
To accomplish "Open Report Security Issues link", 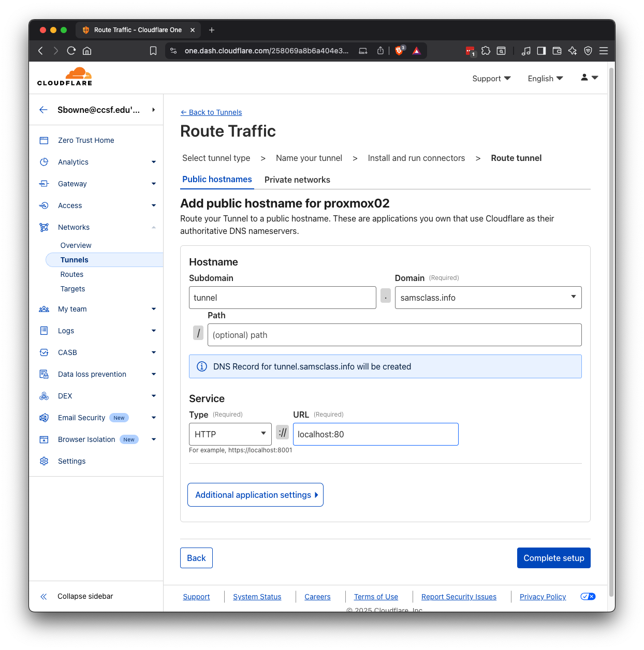I will [x=459, y=597].
